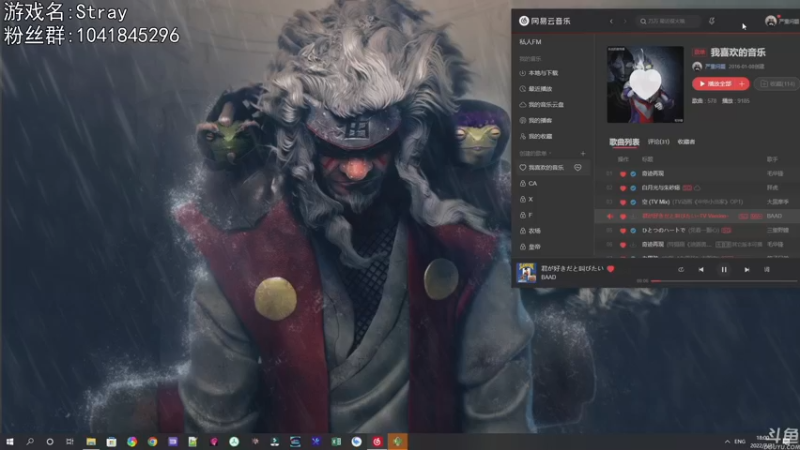The width and height of the screenshot is (800, 450).
Task: Switch to the 收藏者 tab
Action: point(686,142)
